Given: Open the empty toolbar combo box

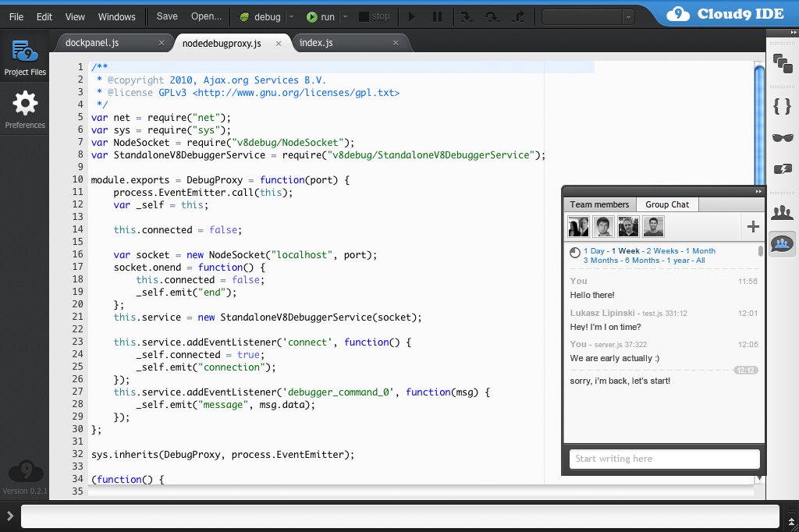Looking at the screenshot, I should point(587,16).
